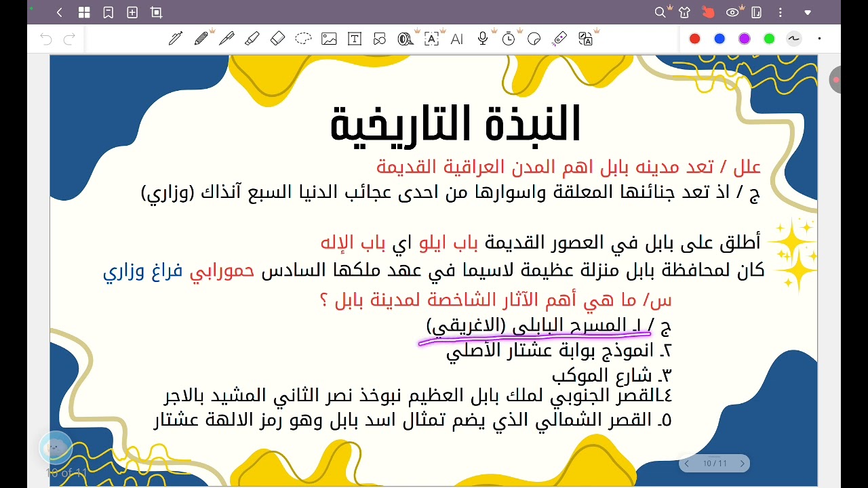Toggle read-only mode with the eye icon
Image resolution: width=868 pixels, height=488 pixels.
(x=732, y=12)
